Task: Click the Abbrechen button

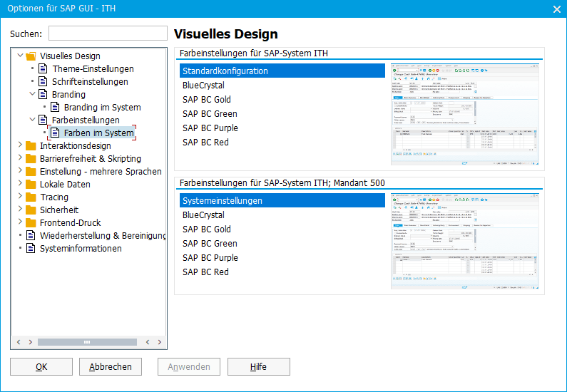Action: (111, 367)
